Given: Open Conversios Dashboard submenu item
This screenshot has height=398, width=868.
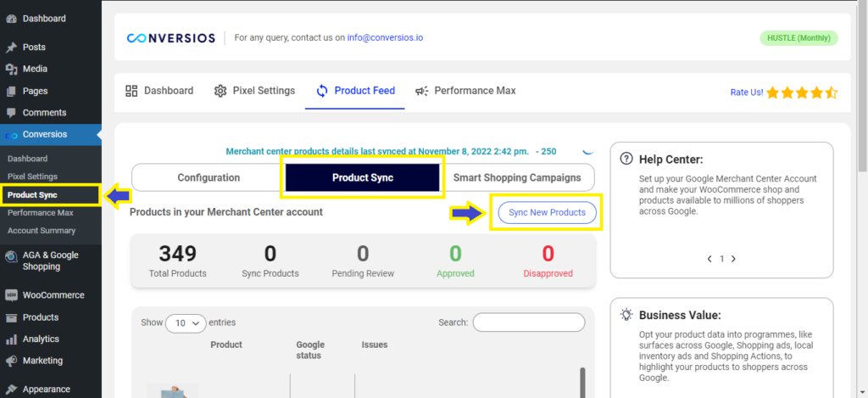Looking at the screenshot, I should tap(28, 159).
